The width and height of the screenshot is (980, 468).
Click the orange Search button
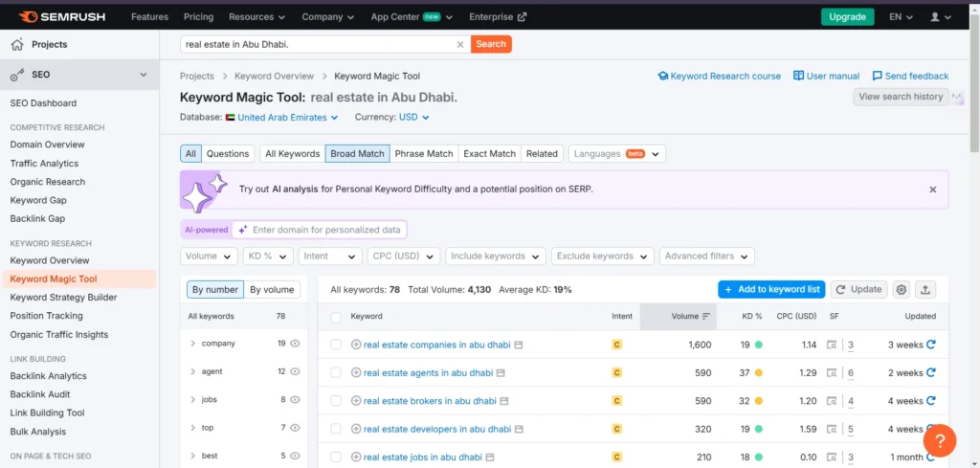[x=491, y=44]
